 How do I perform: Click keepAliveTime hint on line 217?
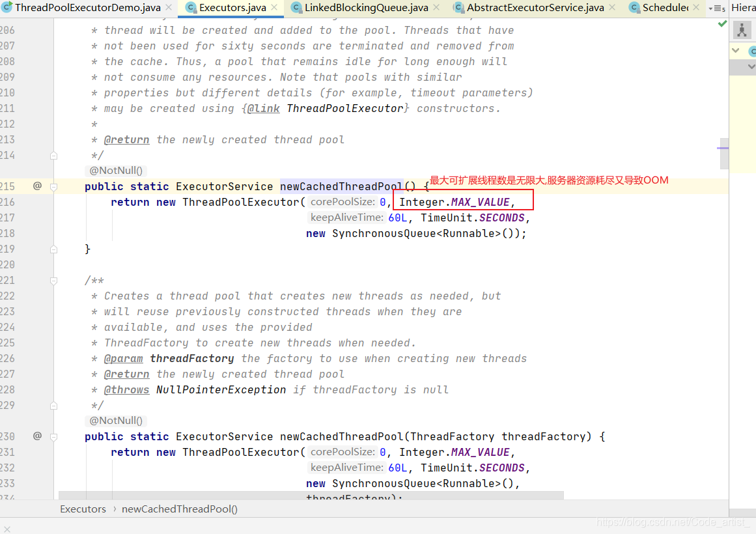(x=346, y=218)
